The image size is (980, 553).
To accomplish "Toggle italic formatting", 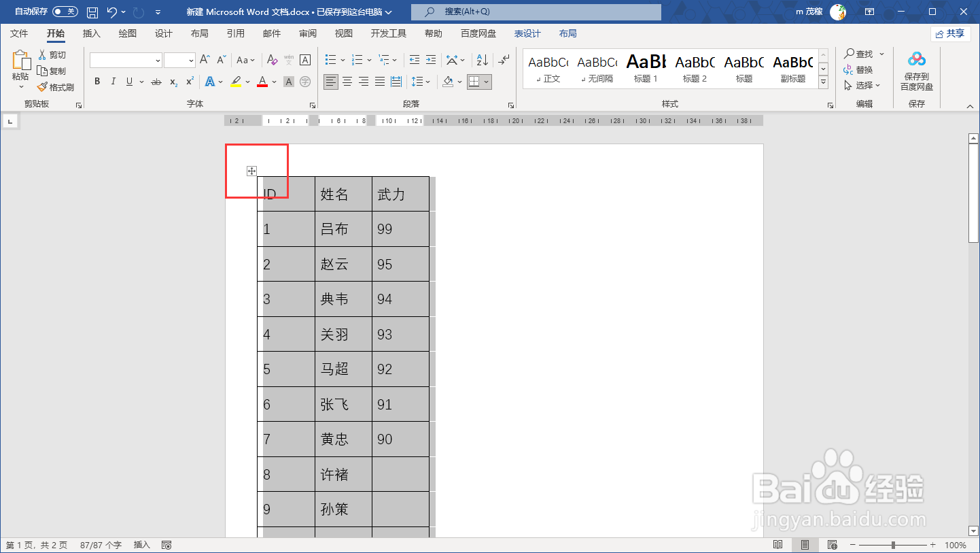I will click(113, 81).
